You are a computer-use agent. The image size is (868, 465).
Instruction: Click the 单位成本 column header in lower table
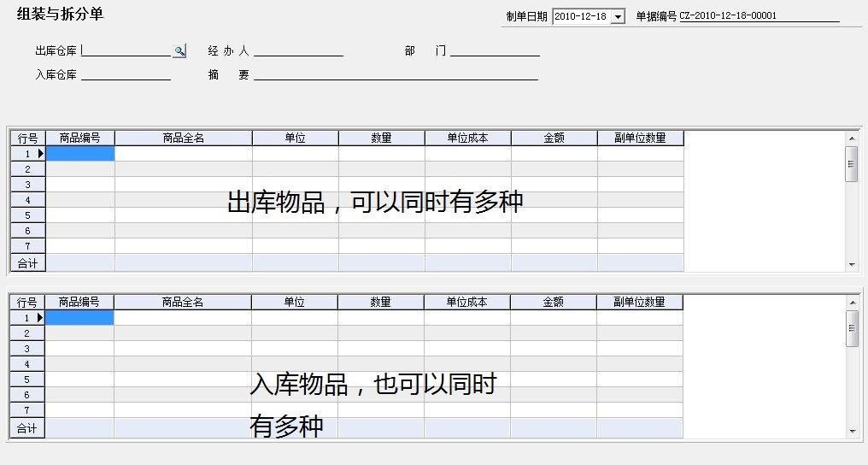point(466,302)
